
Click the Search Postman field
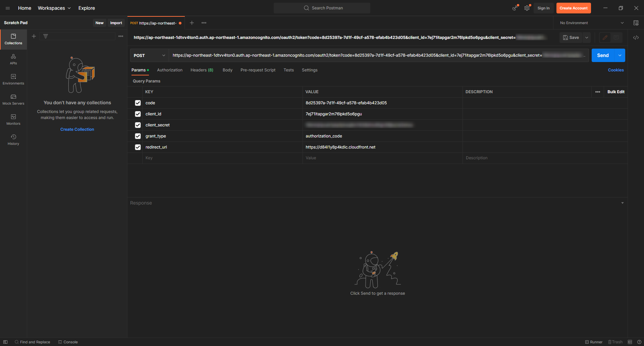pyautogui.click(x=322, y=8)
